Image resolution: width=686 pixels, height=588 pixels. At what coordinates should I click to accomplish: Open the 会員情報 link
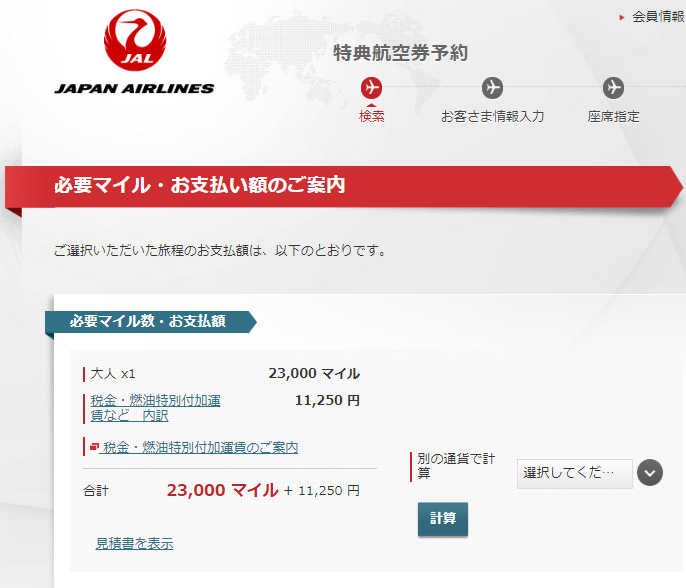tap(658, 17)
